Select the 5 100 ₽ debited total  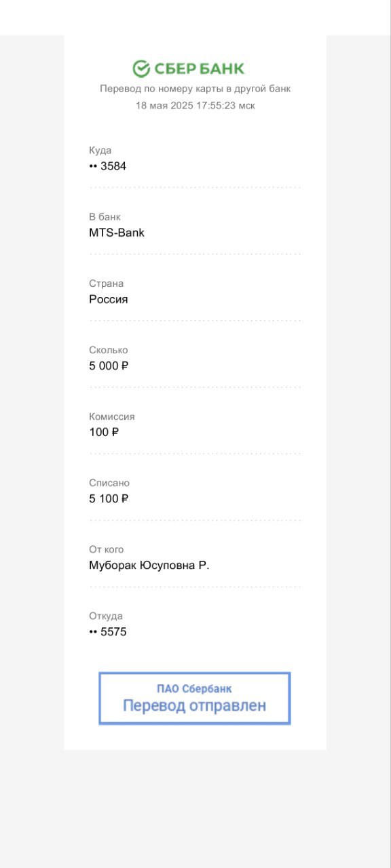click(x=109, y=498)
